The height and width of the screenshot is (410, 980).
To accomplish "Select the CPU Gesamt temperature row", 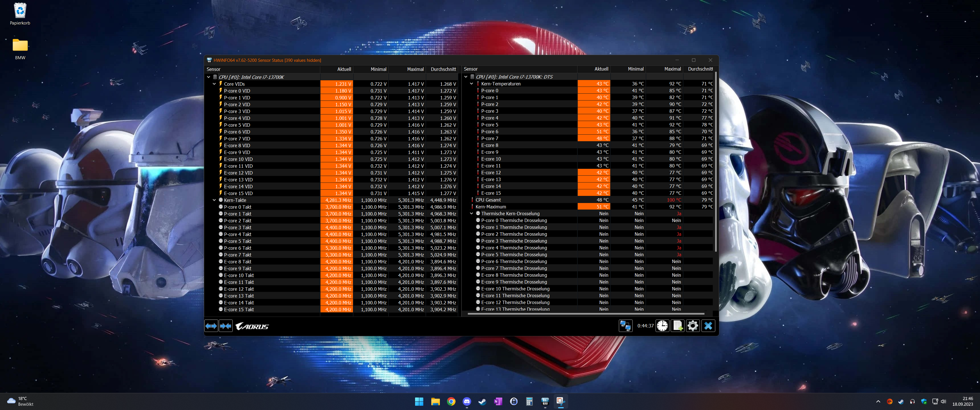I will tap(488, 200).
